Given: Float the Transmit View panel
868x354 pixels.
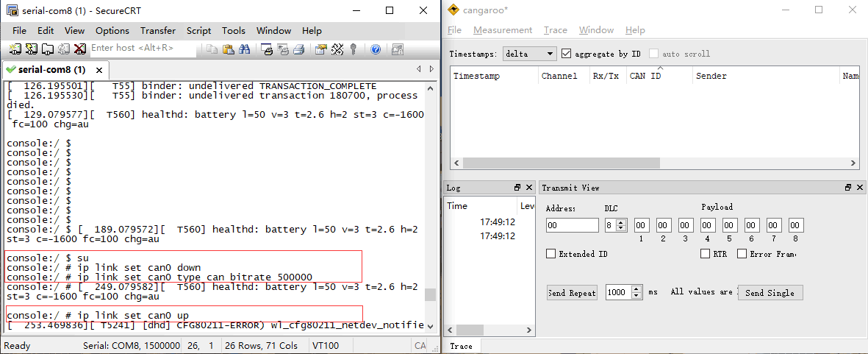Looking at the screenshot, I should (x=848, y=188).
